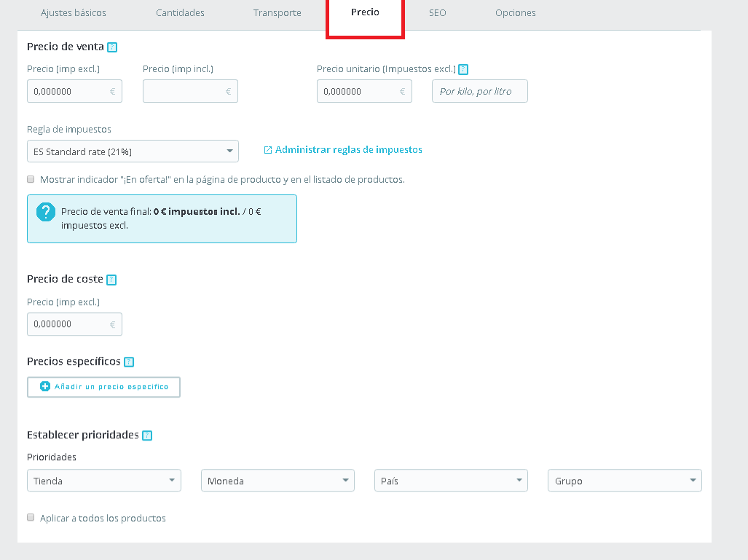Open the Transporte tab
Image resolution: width=748 pixels, height=560 pixels.
277,13
